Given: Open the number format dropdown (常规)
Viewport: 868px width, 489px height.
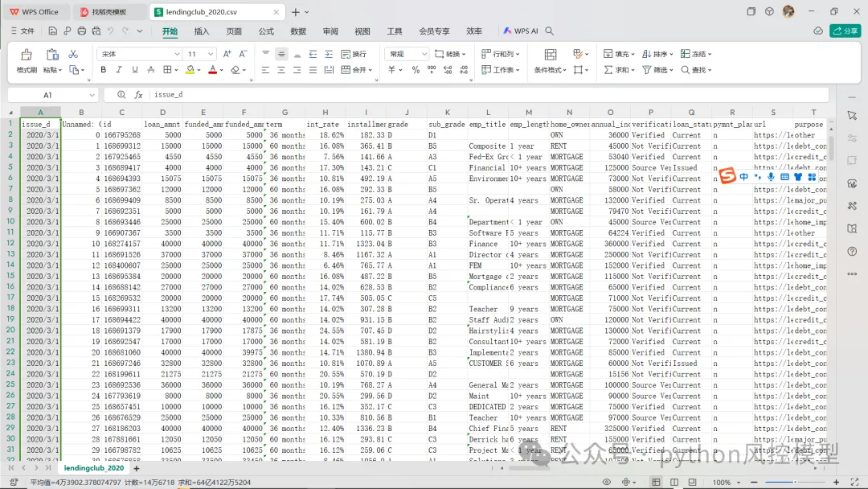Looking at the screenshot, I should tap(424, 54).
